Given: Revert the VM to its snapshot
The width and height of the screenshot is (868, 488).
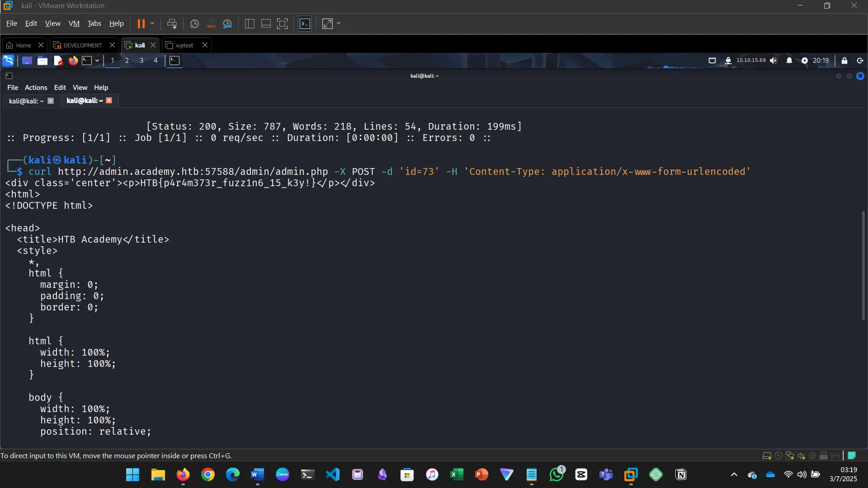Looking at the screenshot, I should [211, 23].
